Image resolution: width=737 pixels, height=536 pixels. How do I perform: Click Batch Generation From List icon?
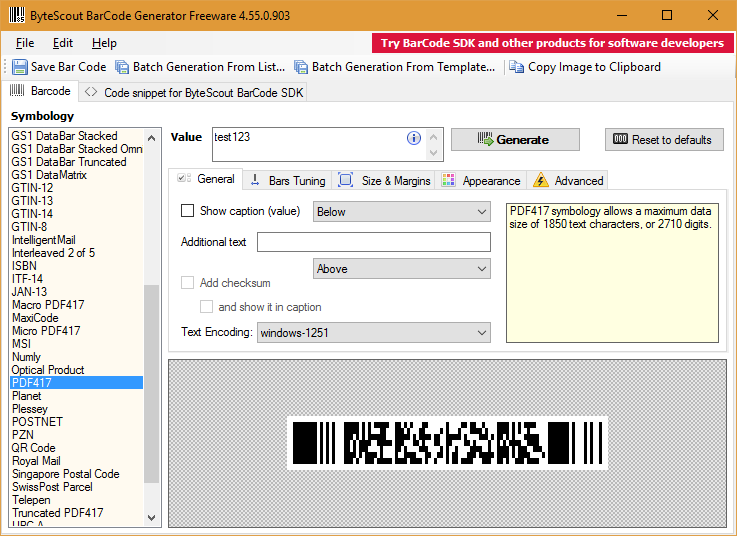click(x=122, y=67)
